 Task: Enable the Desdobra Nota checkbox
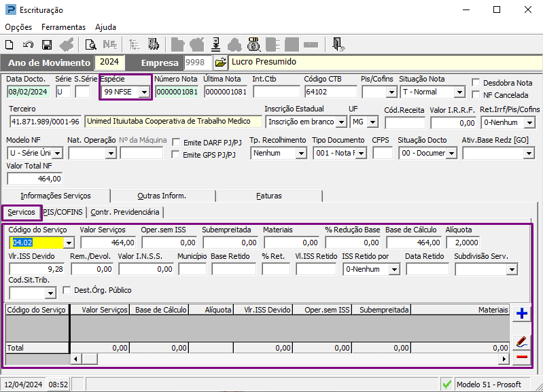pyautogui.click(x=476, y=83)
